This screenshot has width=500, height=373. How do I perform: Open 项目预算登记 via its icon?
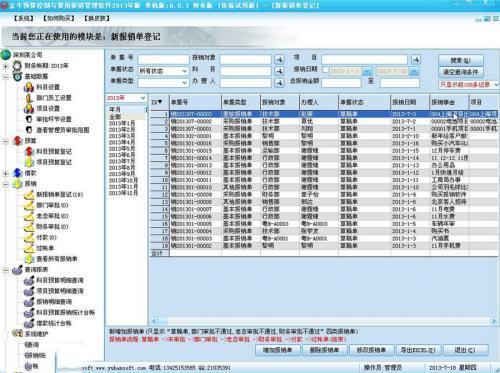(x=29, y=162)
